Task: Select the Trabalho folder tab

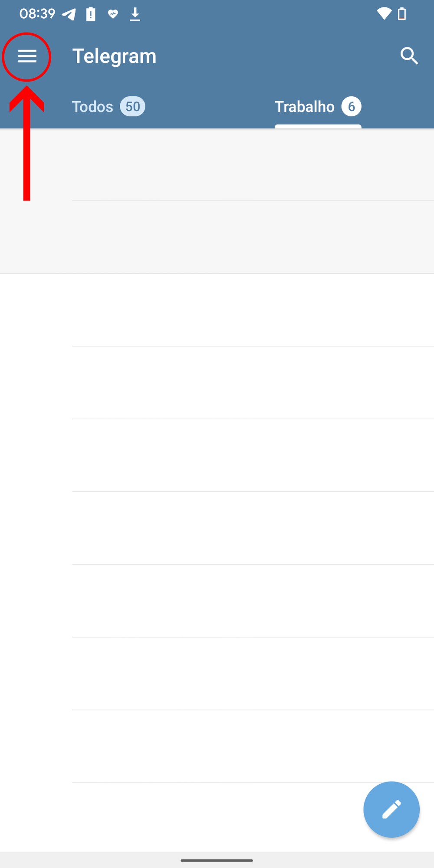Action: coord(305,107)
